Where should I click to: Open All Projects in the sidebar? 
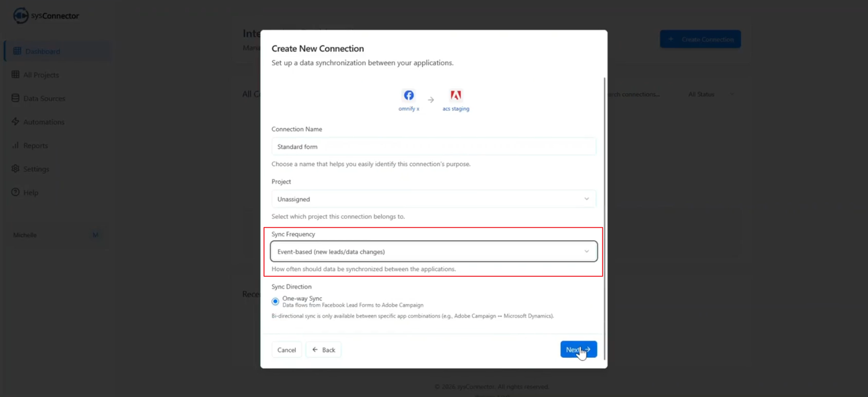pos(41,75)
